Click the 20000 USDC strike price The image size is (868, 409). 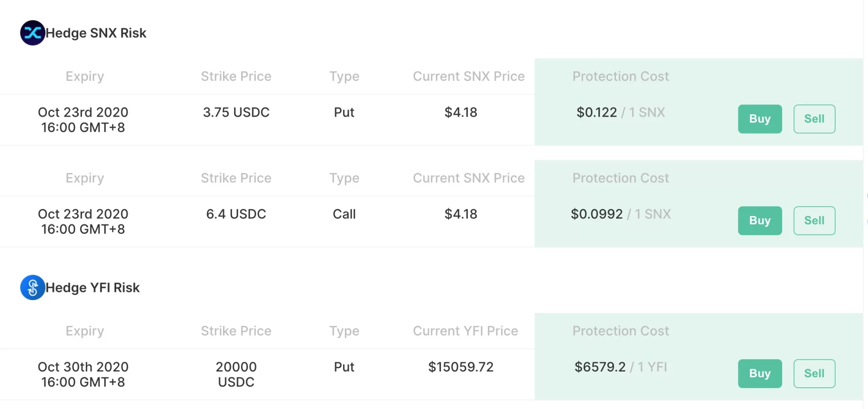click(236, 374)
